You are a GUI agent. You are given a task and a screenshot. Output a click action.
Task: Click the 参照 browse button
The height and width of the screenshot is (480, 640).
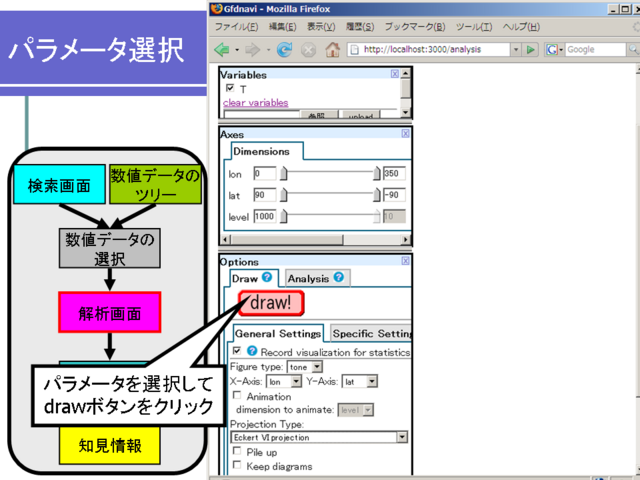point(318,116)
